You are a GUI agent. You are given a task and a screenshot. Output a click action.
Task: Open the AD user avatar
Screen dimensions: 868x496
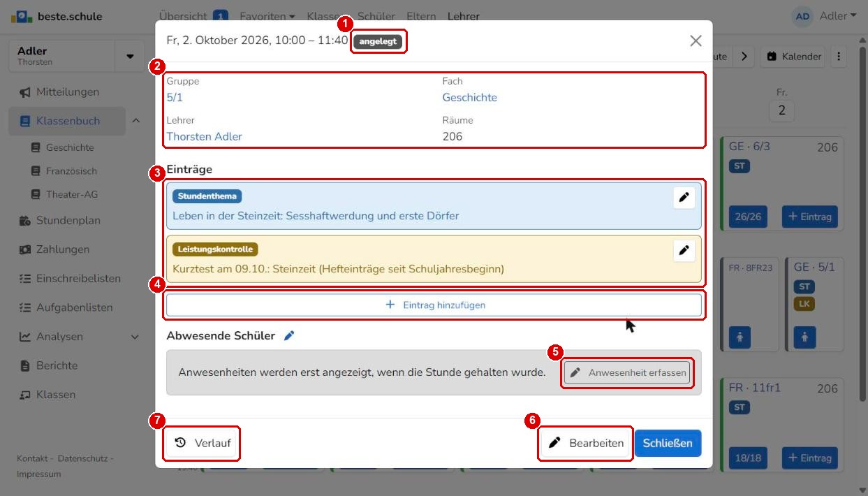tap(803, 16)
